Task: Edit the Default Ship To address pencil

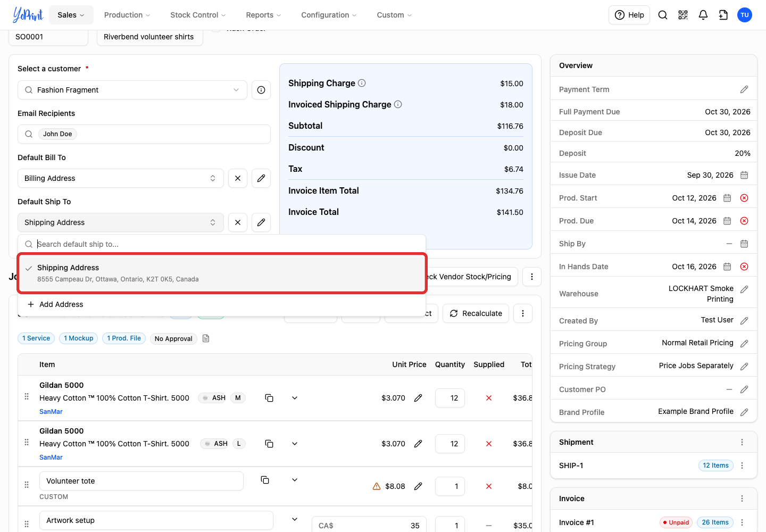Action: [261, 222]
